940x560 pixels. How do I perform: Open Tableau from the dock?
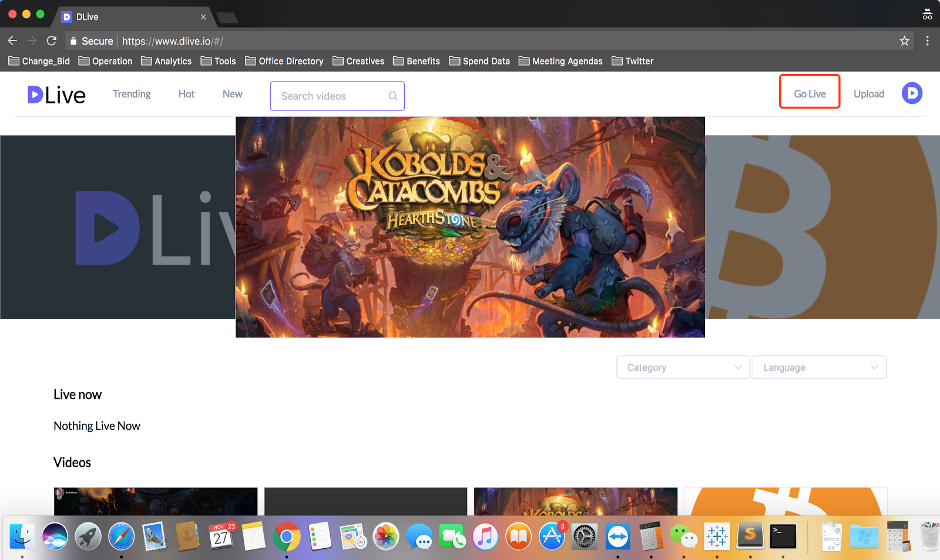coord(717,537)
